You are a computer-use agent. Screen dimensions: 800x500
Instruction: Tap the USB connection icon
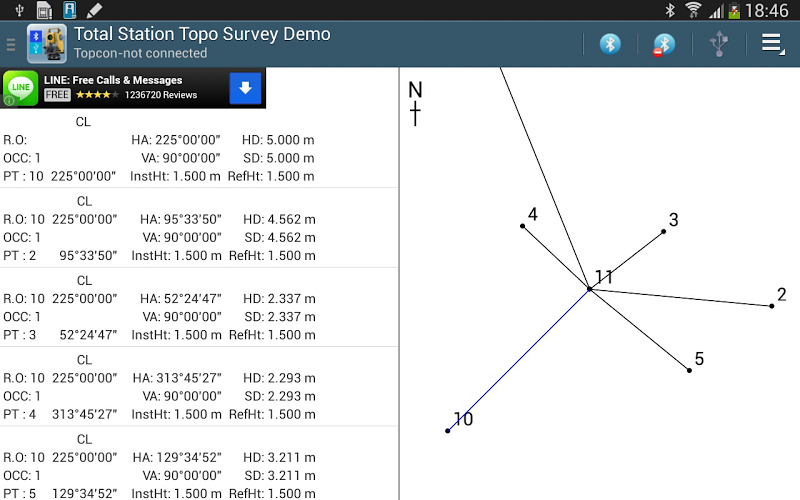click(x=717, y=44)
